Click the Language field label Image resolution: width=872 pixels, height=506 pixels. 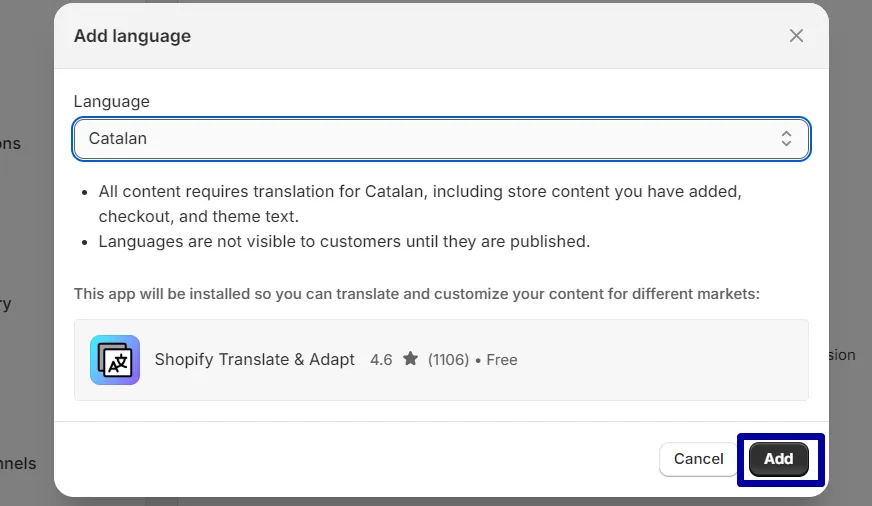click(x=112, y=102)
